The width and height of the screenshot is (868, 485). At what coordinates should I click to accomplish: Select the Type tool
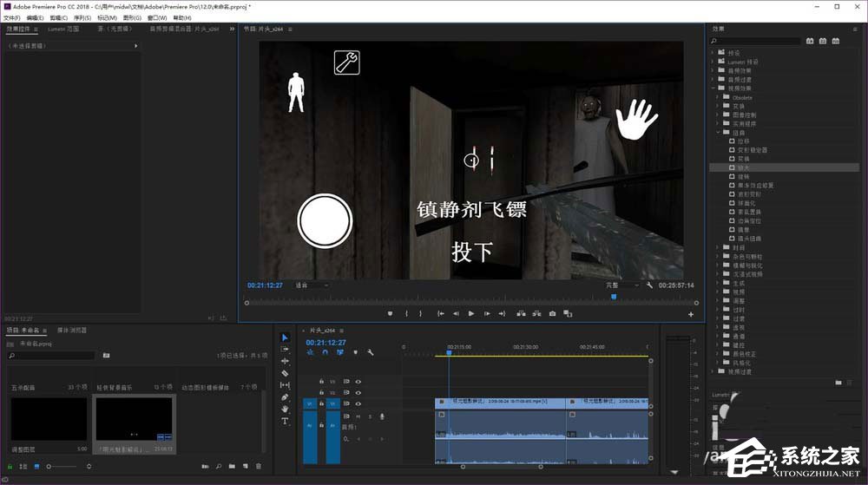[285, 421]
